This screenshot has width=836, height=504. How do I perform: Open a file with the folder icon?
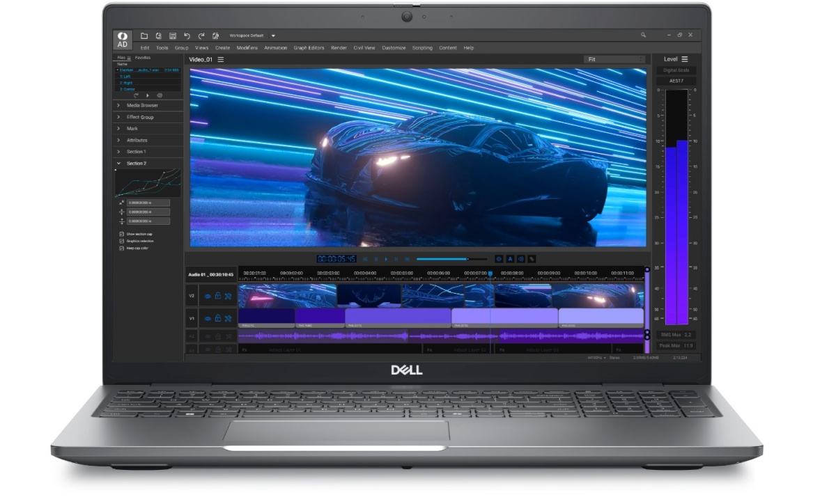[145, 34]
